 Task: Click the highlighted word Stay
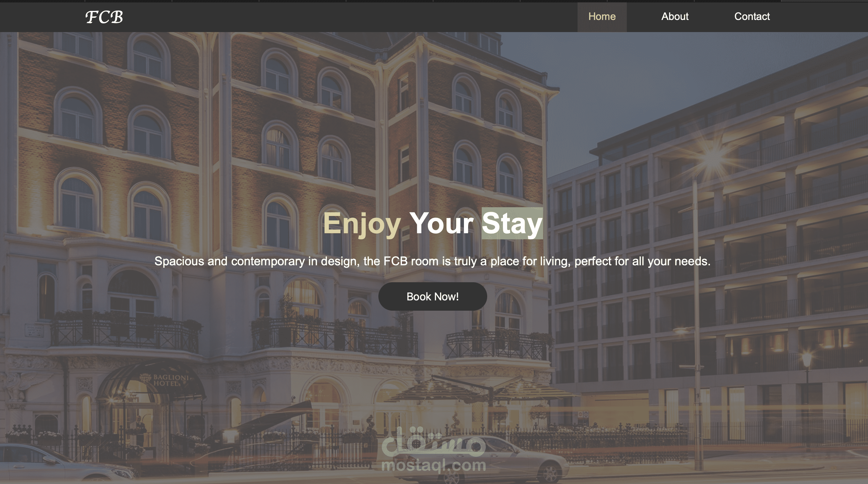click(x=512, y=223)
